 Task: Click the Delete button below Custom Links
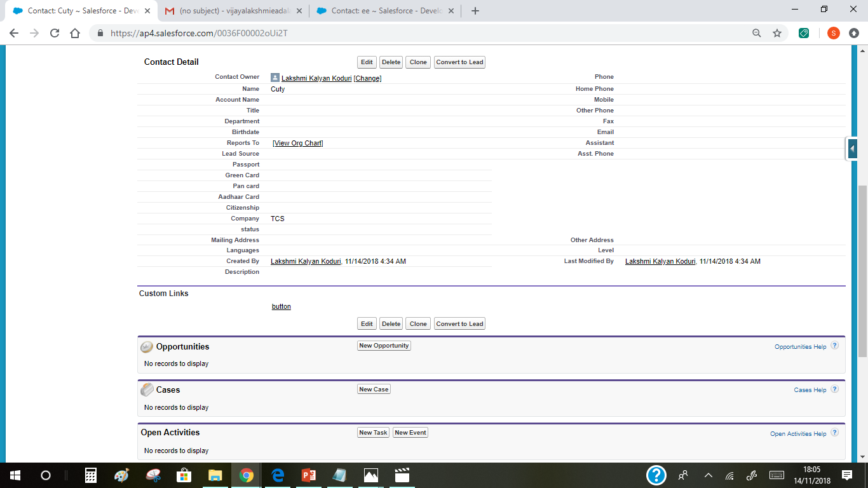[x=391, y=324]
